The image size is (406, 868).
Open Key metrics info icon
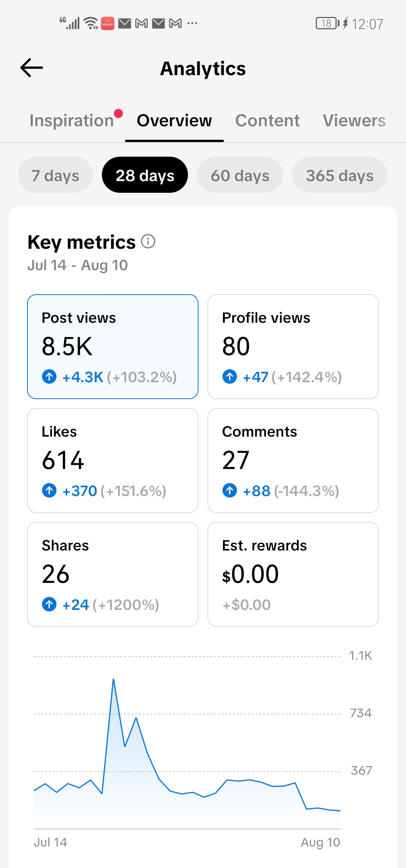pos(148,242)
